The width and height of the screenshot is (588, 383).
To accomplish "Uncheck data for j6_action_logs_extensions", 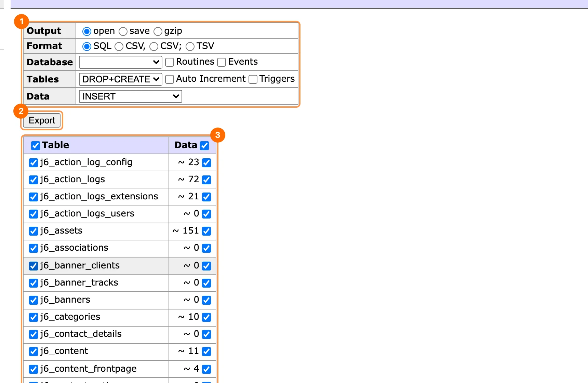I will pyautogui.click(x=206, y=197).
